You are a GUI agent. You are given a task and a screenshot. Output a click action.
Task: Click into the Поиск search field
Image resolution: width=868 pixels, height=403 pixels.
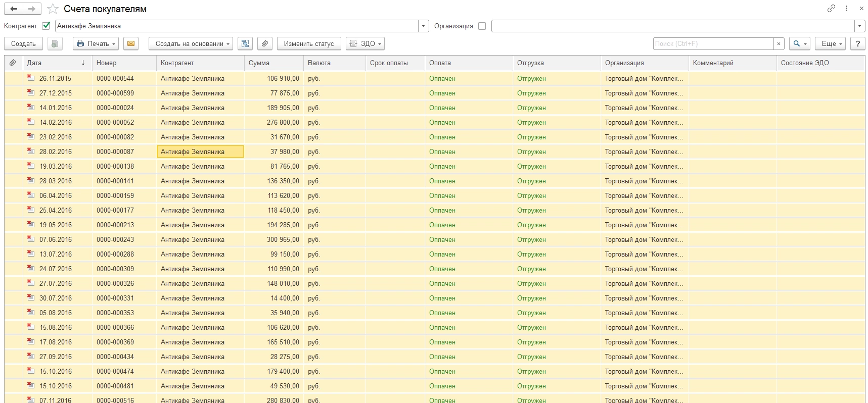[x=713, y=44]
